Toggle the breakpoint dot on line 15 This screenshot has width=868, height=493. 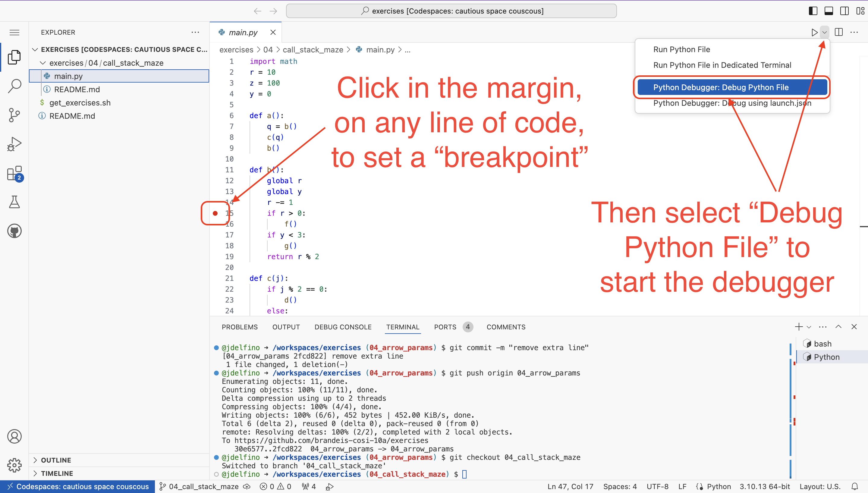tap(215, 213)
